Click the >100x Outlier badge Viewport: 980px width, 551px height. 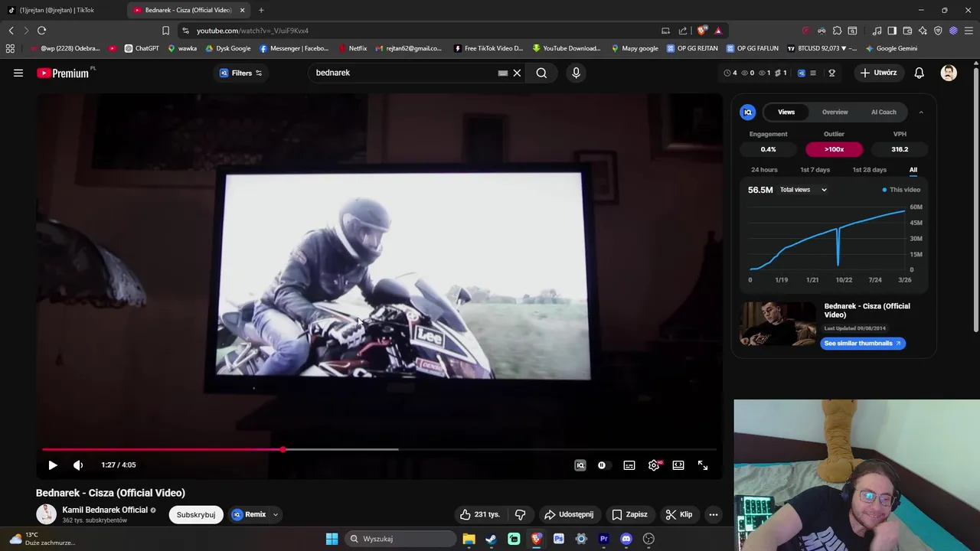(834, 149)
